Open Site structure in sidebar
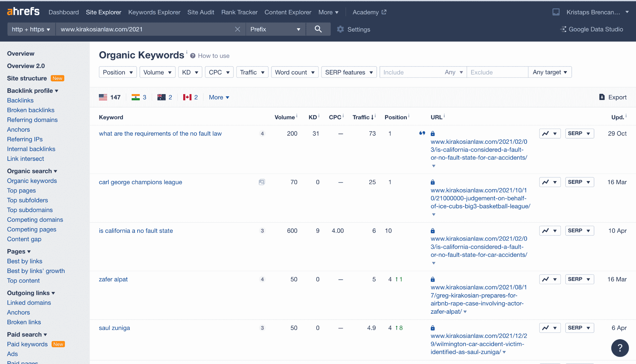This screenshot has width=636, height=364. [27, 78]
